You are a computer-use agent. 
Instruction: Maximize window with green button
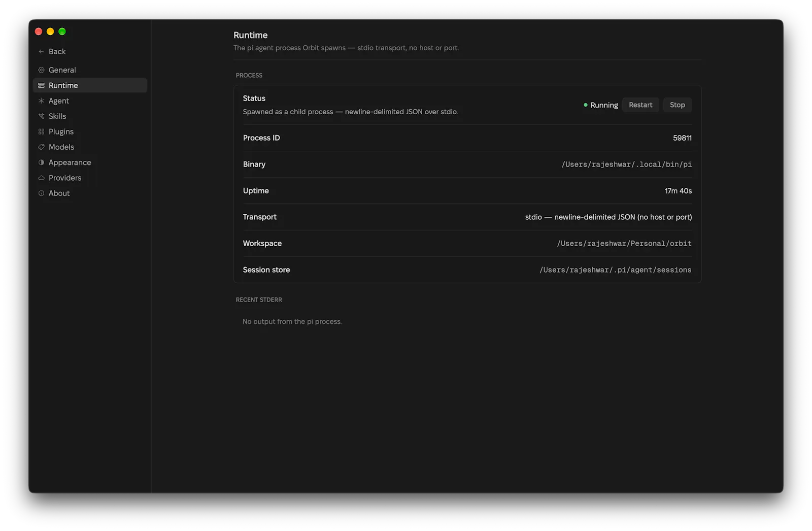click(x=62, y=31)
